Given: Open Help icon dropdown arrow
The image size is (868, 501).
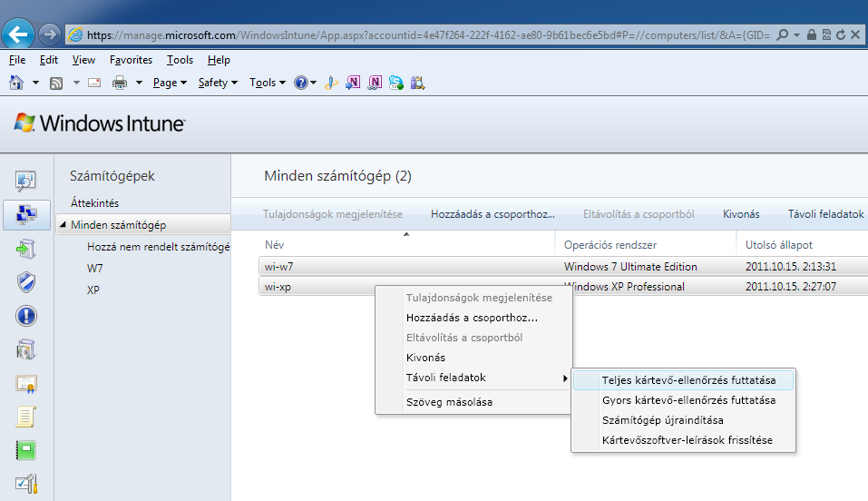Looking at the screenshot, I should [313, 83].
